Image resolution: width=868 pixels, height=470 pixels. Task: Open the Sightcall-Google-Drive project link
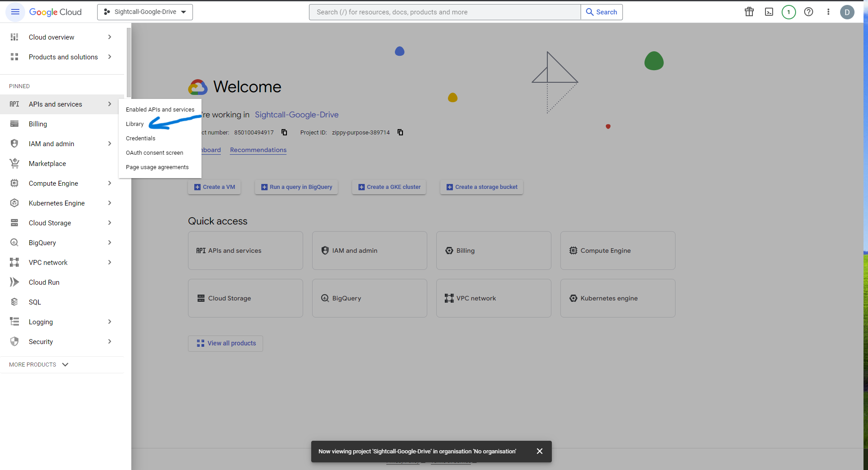click(297, 115)
